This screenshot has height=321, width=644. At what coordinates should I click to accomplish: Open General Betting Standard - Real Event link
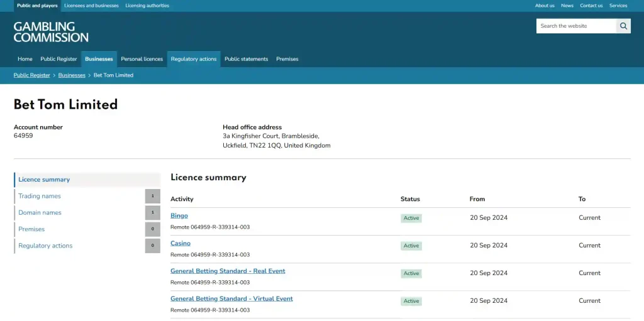228,271
